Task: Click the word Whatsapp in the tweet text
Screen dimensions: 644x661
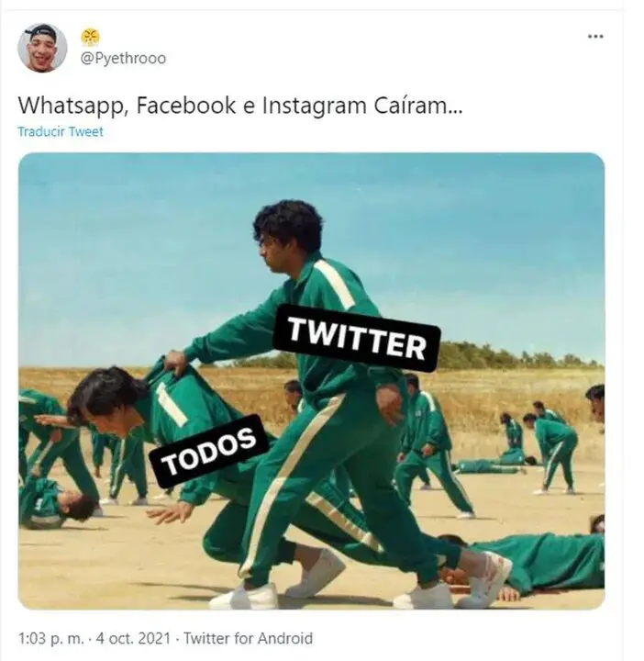Action: pos(72,106)
